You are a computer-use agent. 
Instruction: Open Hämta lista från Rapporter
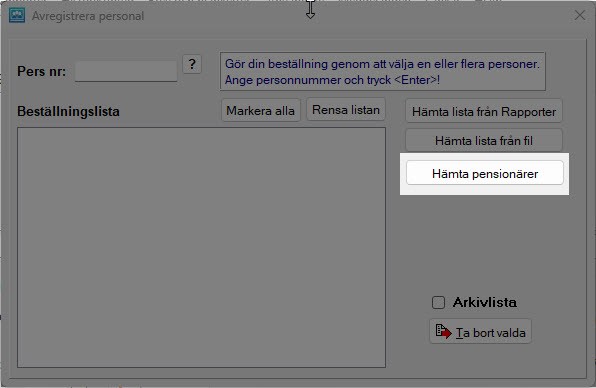[x=484, y=111]
